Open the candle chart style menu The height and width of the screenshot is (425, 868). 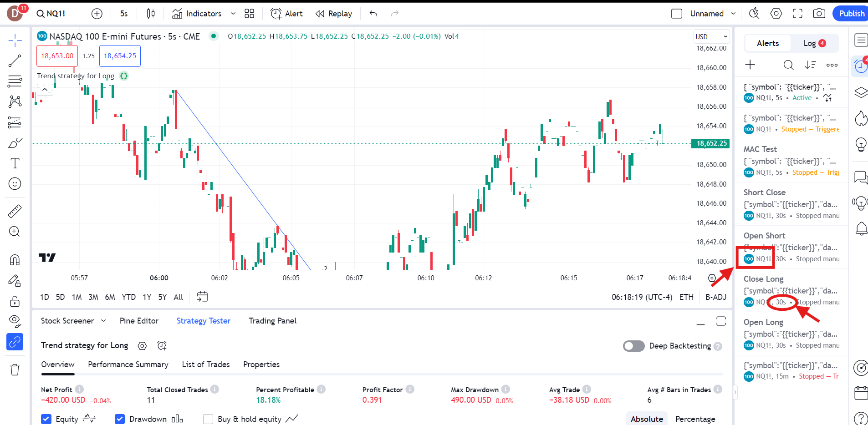151,14
